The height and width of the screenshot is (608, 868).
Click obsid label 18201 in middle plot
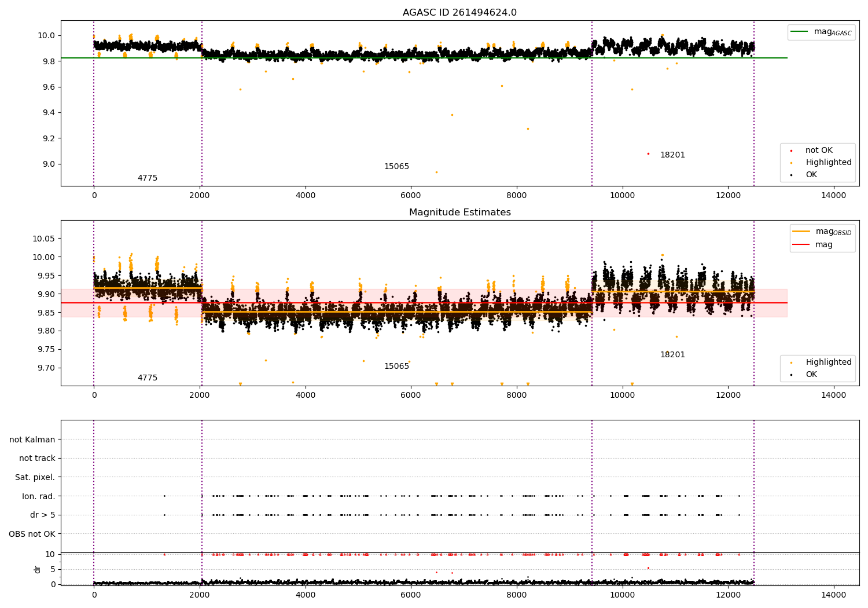[x=672, y=355]
